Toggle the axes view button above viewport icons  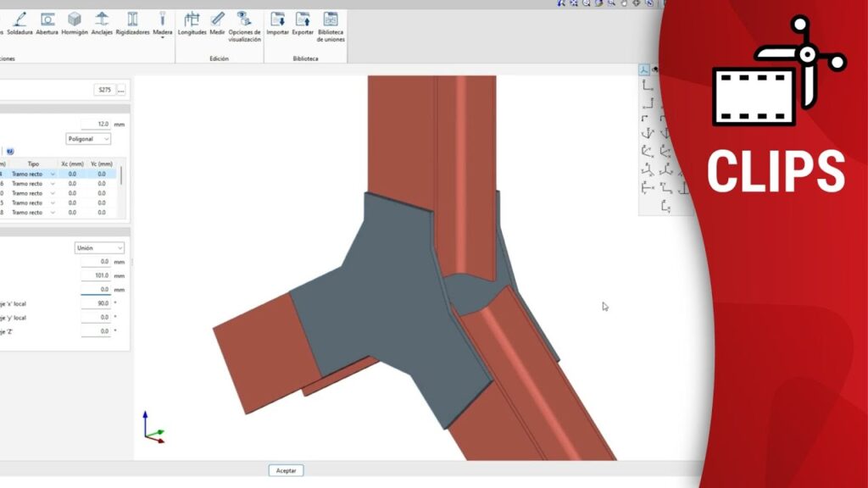click(644, 71)
